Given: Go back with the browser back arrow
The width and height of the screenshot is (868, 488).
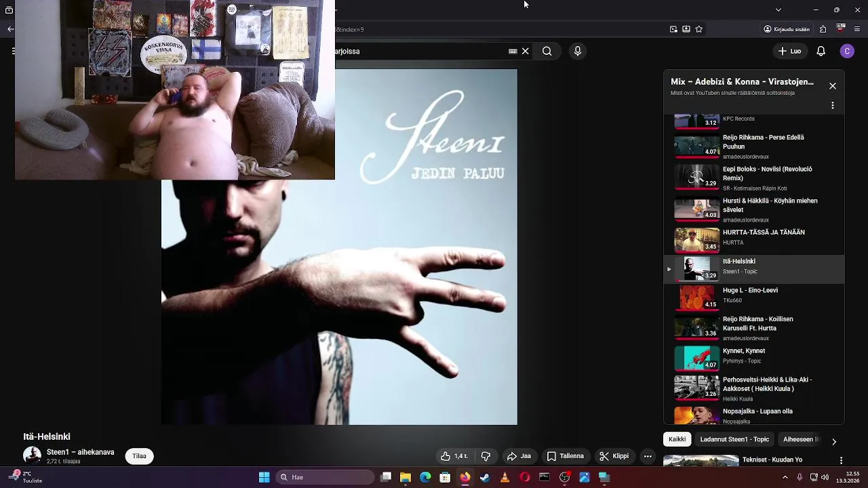Looking at the screenshot, I should click(10, 29).
